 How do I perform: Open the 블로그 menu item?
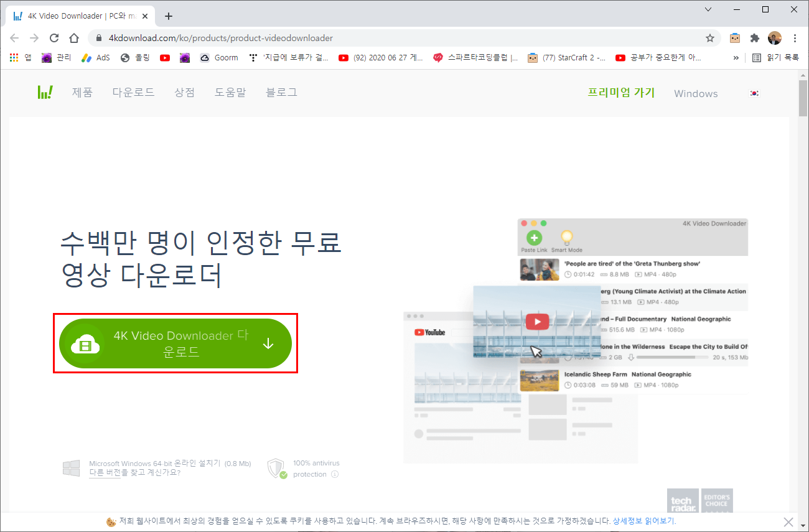click(x=281, y=92)
